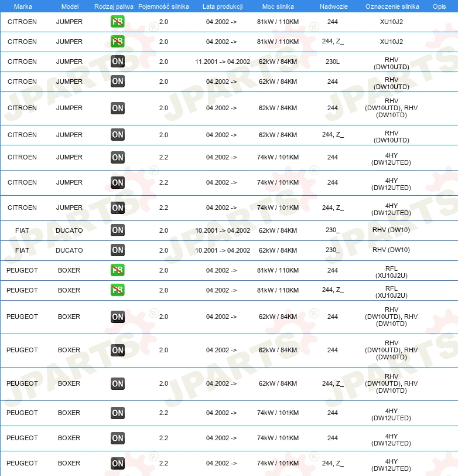Viewport: 458px width, 476px height.
Task: Click RHV (DW10UTD) in the Citroen 230L row
Action: pos(391,63)
